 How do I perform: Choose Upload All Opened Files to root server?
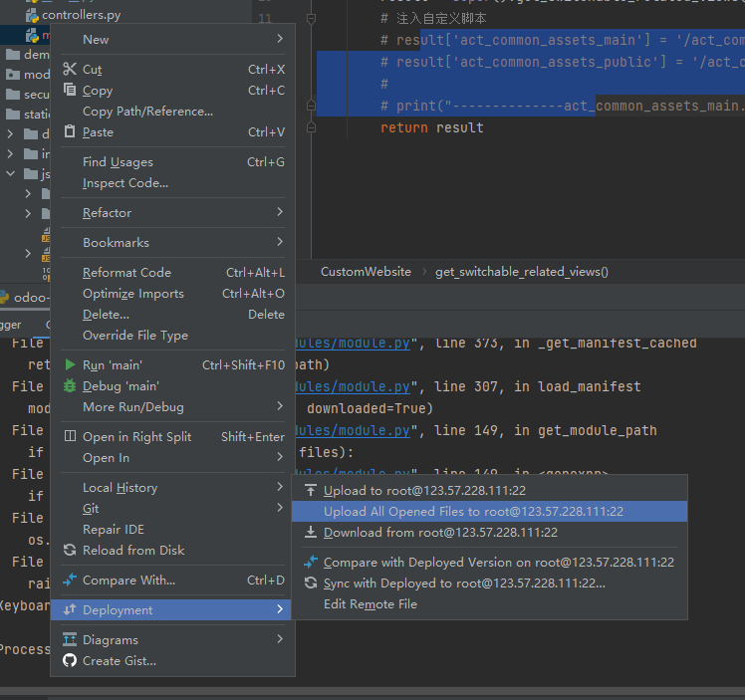[473, 512]
